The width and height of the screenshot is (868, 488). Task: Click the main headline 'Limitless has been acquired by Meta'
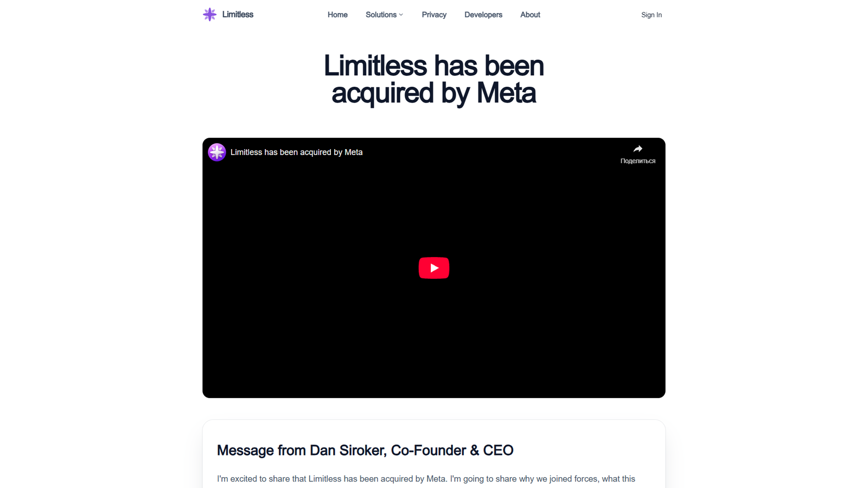[x=433, y=79]
